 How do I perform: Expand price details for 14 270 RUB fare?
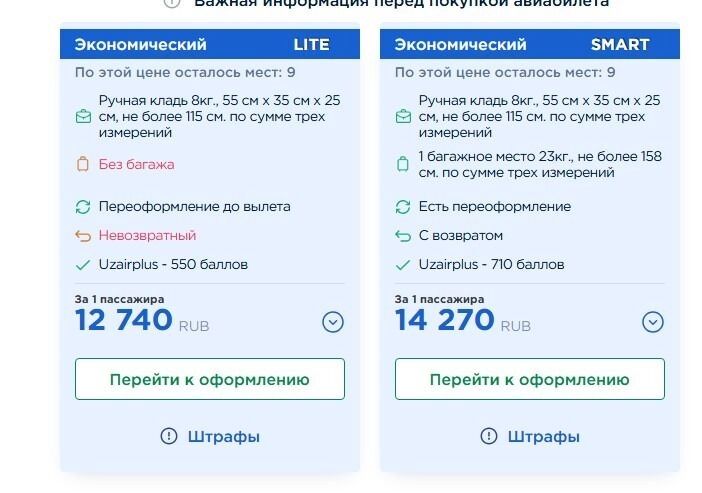653,322
